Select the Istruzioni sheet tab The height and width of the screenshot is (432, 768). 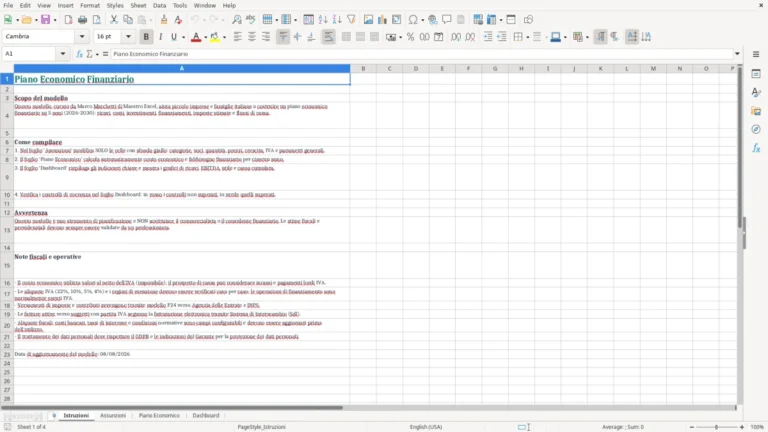click(x=76, y=415)
